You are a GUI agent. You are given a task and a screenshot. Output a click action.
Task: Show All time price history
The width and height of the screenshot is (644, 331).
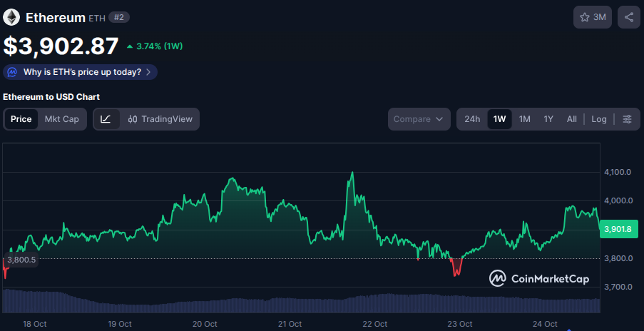pos(571,119)
